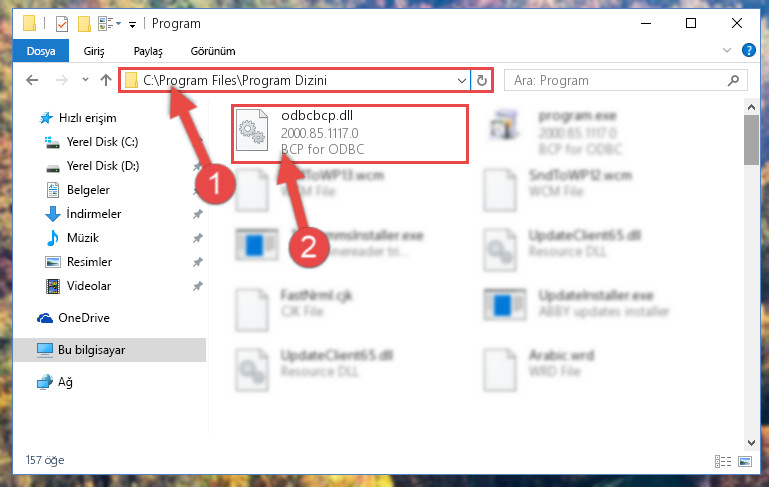
Task: Click the Properties checkmark icon in the title bar
Action: 62,24
